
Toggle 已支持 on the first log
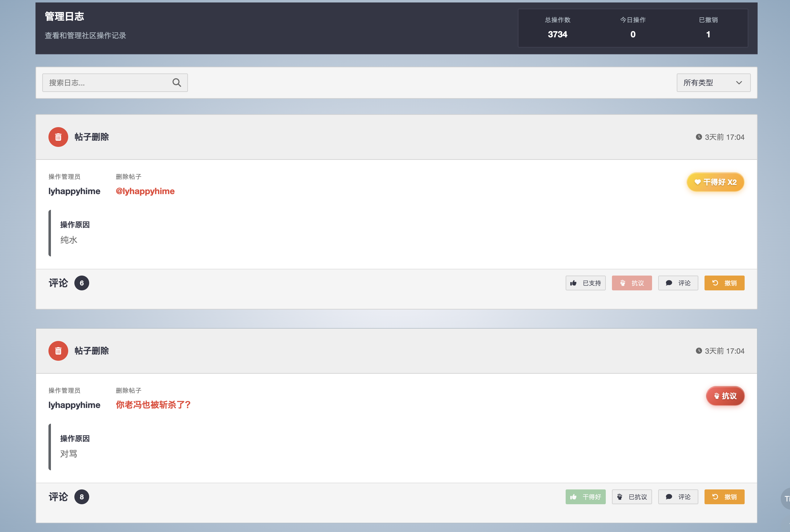click(x=585, y=283)
